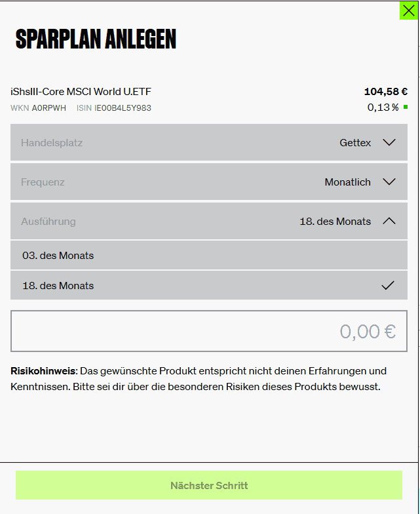Viewport: 420px width, 514px height.
Task: Click the Nächster Schritt button
Action: pyautogui.click(x=209, y=485)
